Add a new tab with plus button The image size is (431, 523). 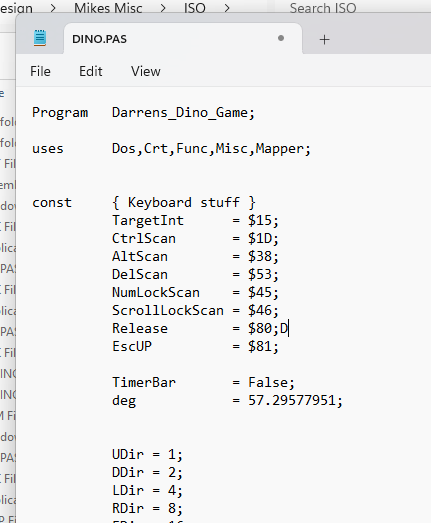[324, 40]
